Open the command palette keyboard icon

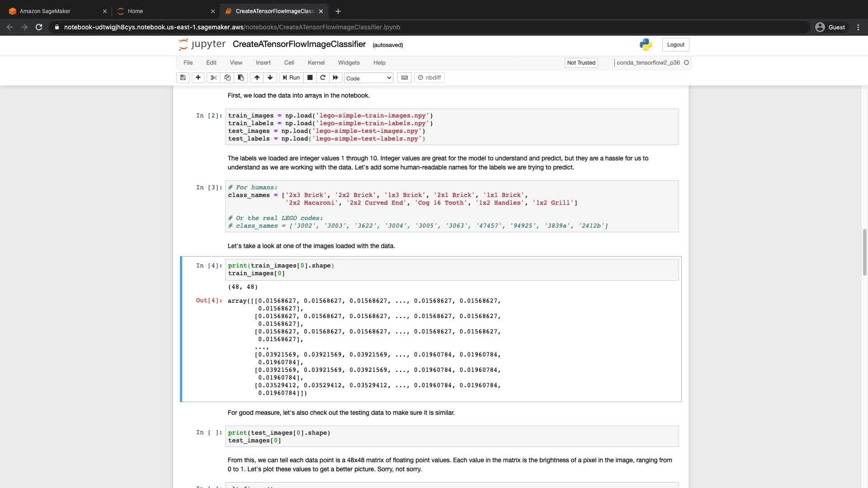tap(405, 78)
